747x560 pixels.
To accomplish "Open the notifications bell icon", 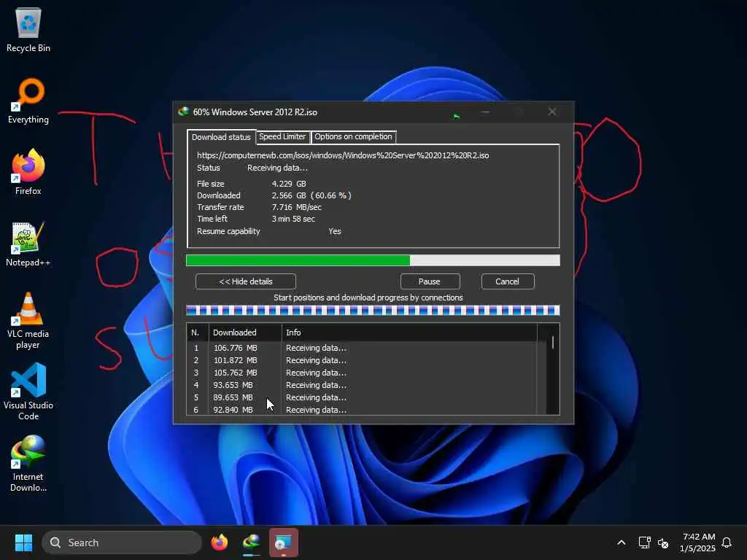I will tap(727, 542).
